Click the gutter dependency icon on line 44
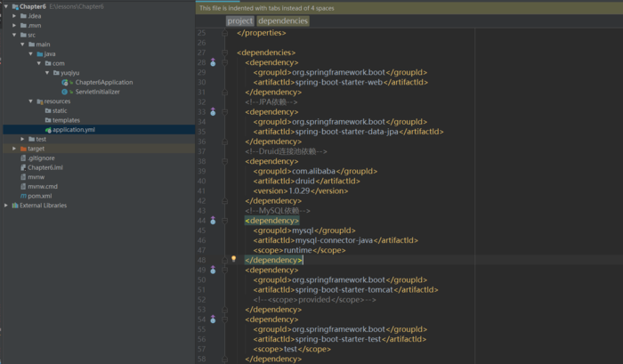623x364 pixels. [x=213, y=220]
